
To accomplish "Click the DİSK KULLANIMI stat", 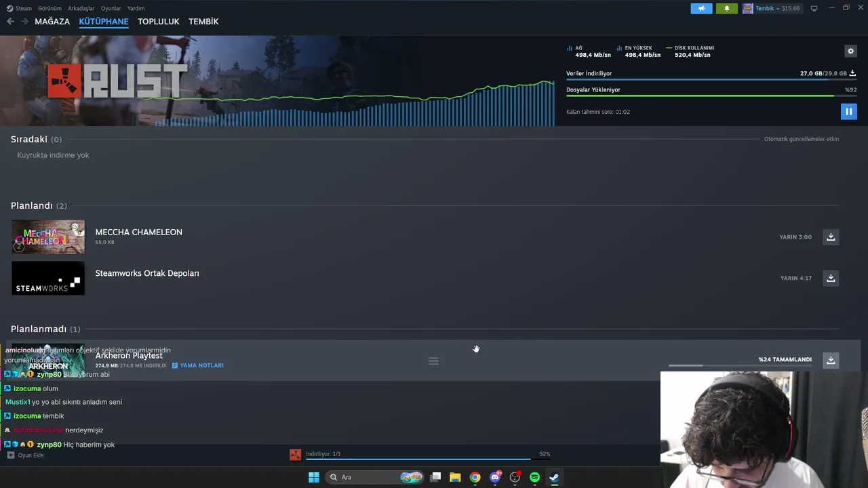I will tap(690, 52).
